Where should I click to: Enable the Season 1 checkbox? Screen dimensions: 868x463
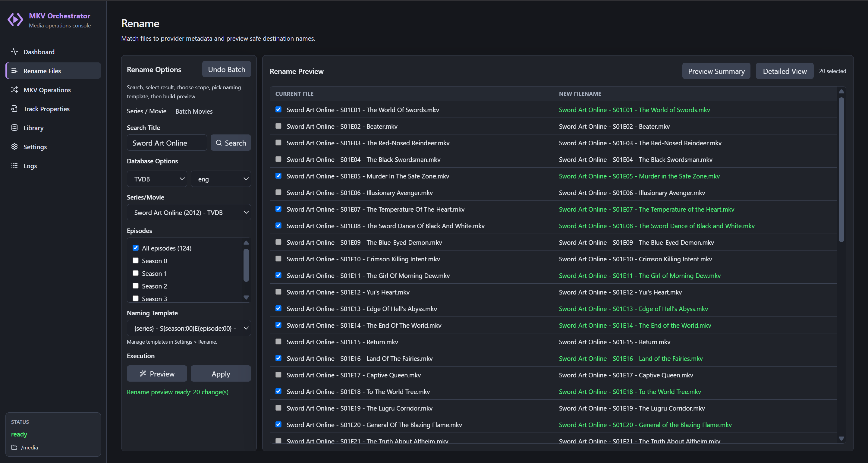click(135, 273)
